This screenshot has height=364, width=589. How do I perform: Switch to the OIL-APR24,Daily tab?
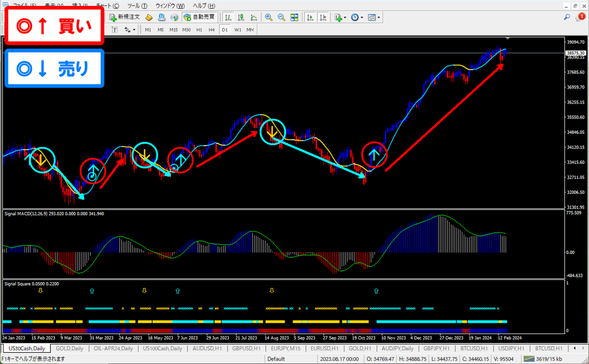tap(112, 348)
